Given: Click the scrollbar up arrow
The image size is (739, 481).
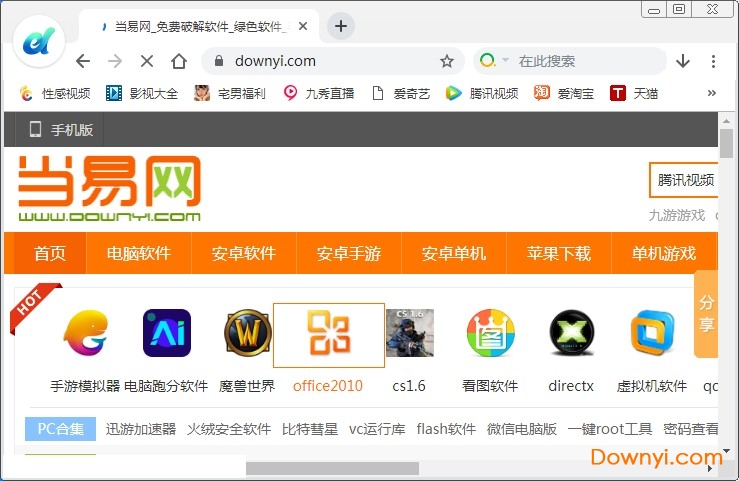Looking at the screenshot, I should (726, 121).
